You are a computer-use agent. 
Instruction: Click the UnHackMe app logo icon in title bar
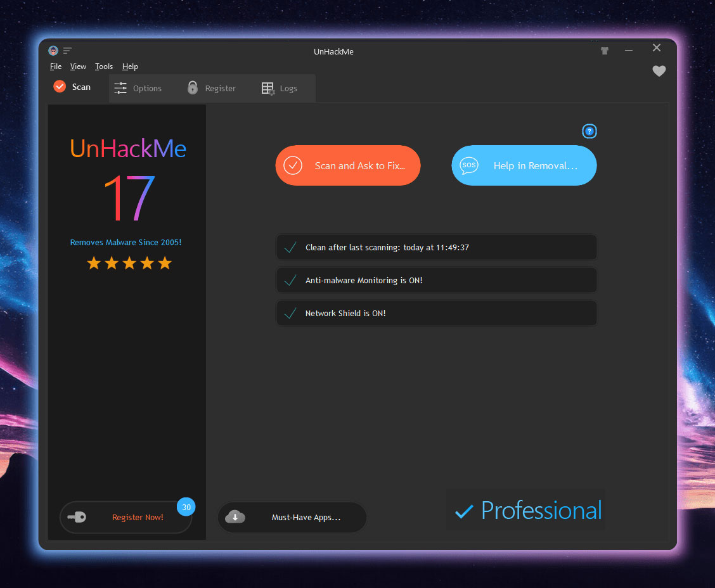coord(53,51)
